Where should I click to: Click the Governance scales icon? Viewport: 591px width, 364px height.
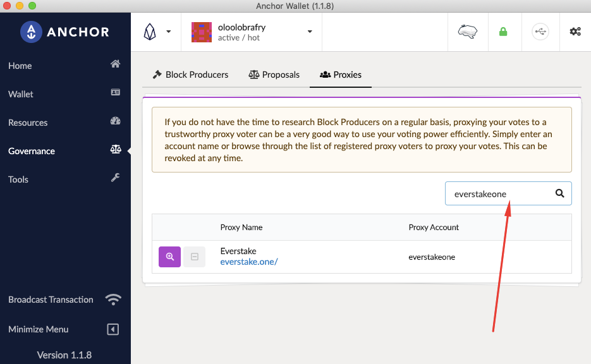click(x=115, y=149)
